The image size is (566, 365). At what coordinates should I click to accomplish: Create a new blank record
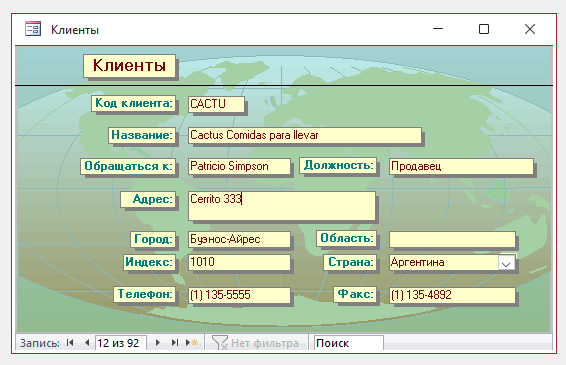(192, 343)
